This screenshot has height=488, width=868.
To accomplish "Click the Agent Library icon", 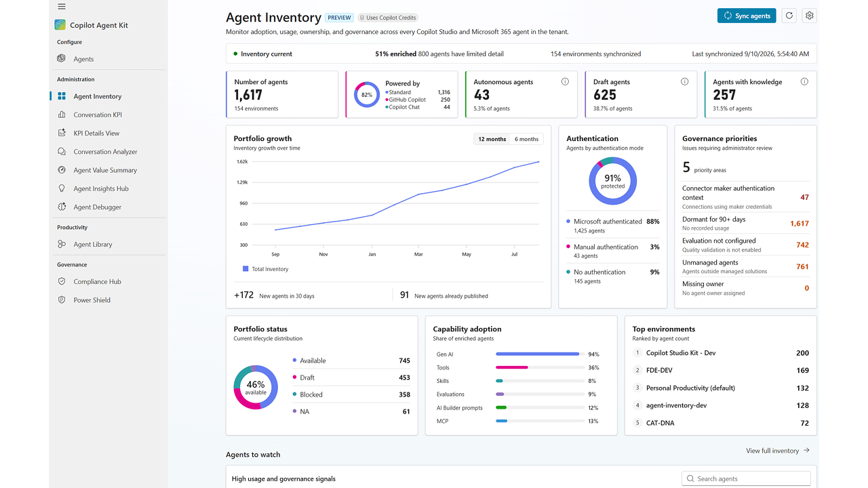I will (62, 244).
